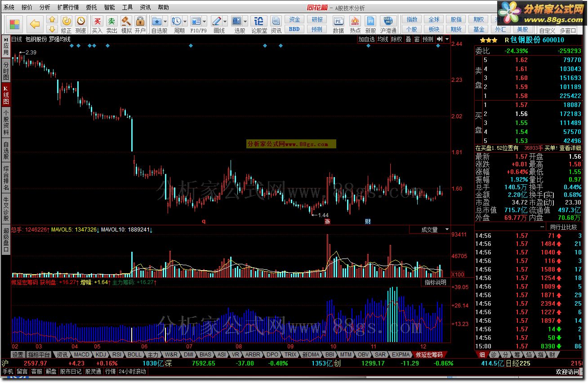The width and height of the screenshot is (588, 383).
Task: Click the 股市日记 status bar item
Action: [x=71, y=371]
